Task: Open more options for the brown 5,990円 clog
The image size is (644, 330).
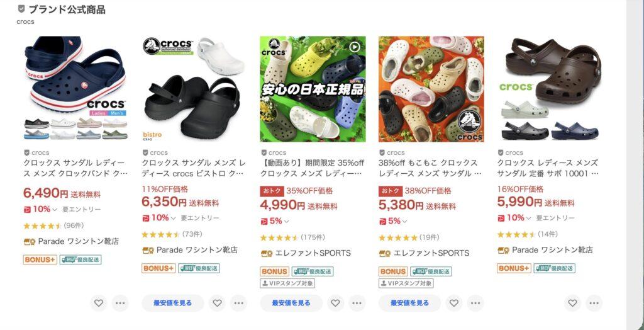Action: (594, 304)
